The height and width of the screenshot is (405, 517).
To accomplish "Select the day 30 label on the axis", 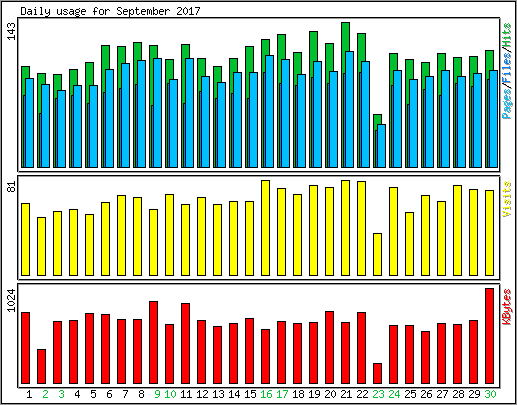I will (x=490, y=395).
